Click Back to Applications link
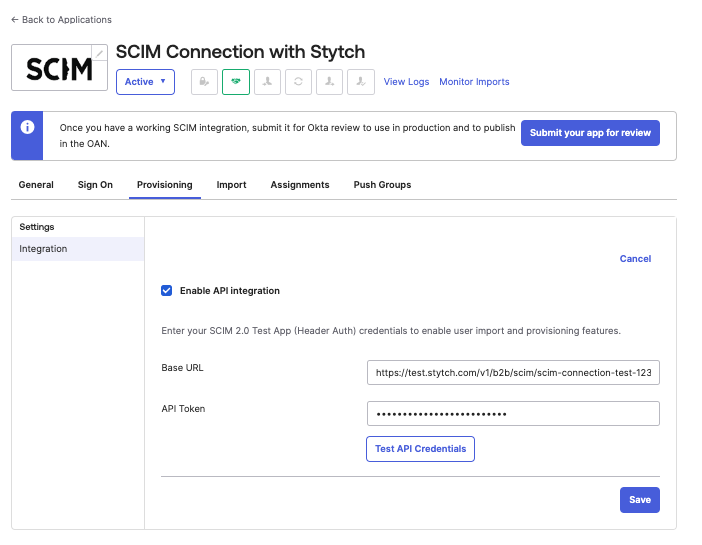702x545 pixels. (61, 20)
